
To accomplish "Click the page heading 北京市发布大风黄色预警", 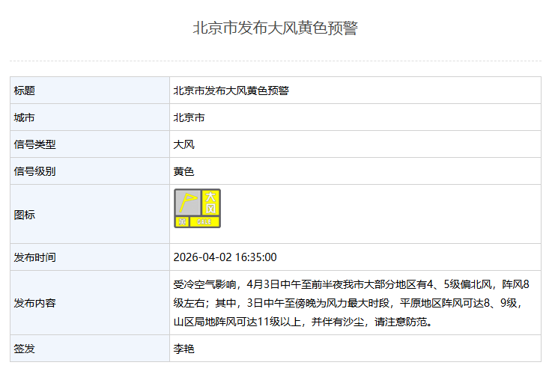I will (x=276, y=28).
